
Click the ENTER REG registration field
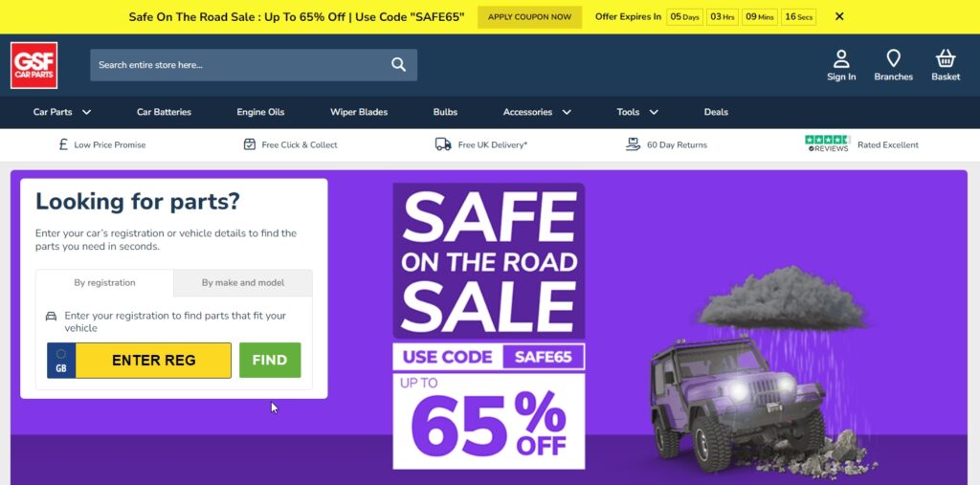point(140,360)
